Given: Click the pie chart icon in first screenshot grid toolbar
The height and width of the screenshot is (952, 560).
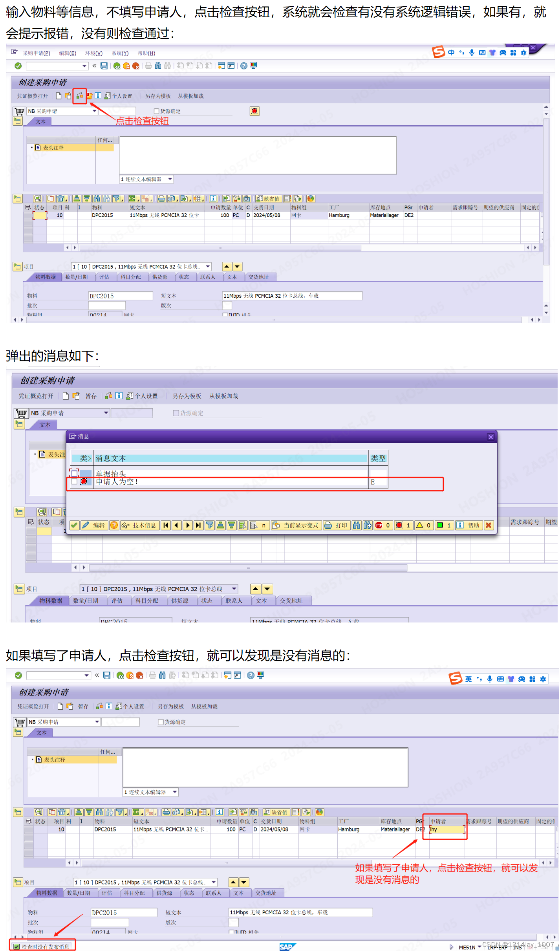Looking at the screenshot, I should (x=311, y=199).
